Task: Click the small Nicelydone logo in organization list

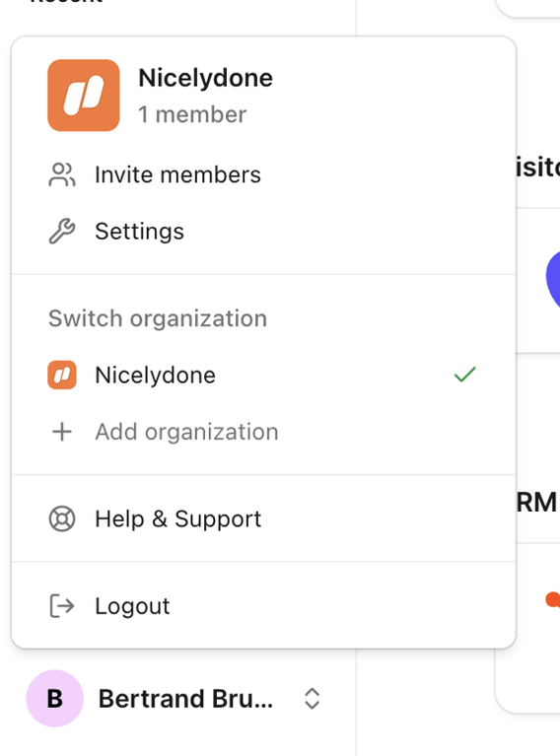Action: (x=62, y=375)
